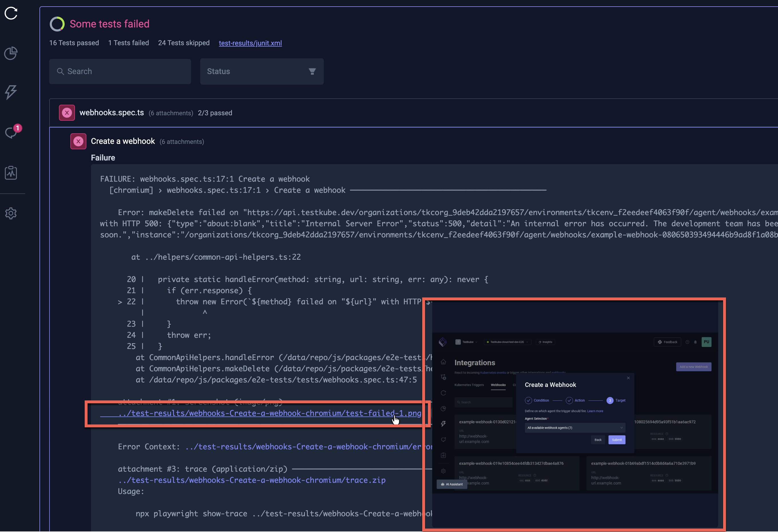Click the progress ring beside Some tests failed

click(57, 24)
